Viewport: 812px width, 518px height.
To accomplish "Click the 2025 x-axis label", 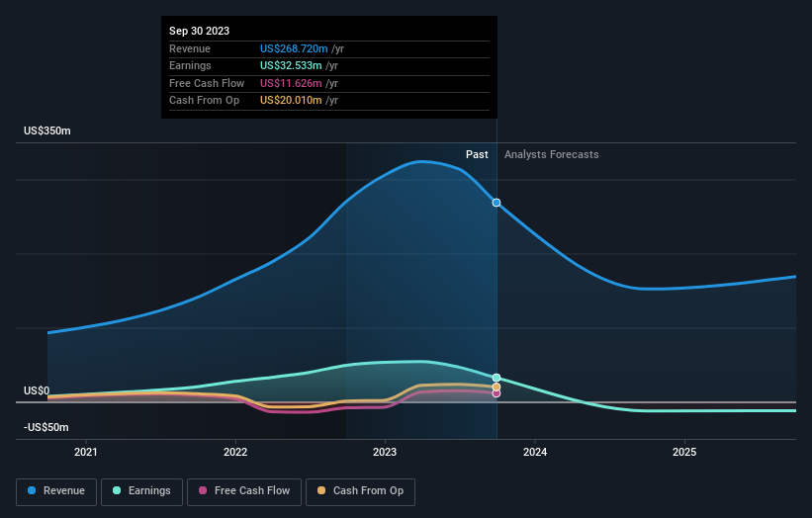I will click(x=684, y=452).
